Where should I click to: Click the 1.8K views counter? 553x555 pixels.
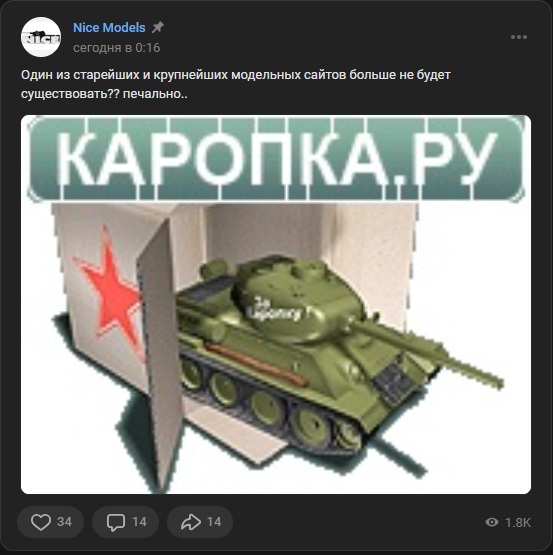tap(518, 522)
